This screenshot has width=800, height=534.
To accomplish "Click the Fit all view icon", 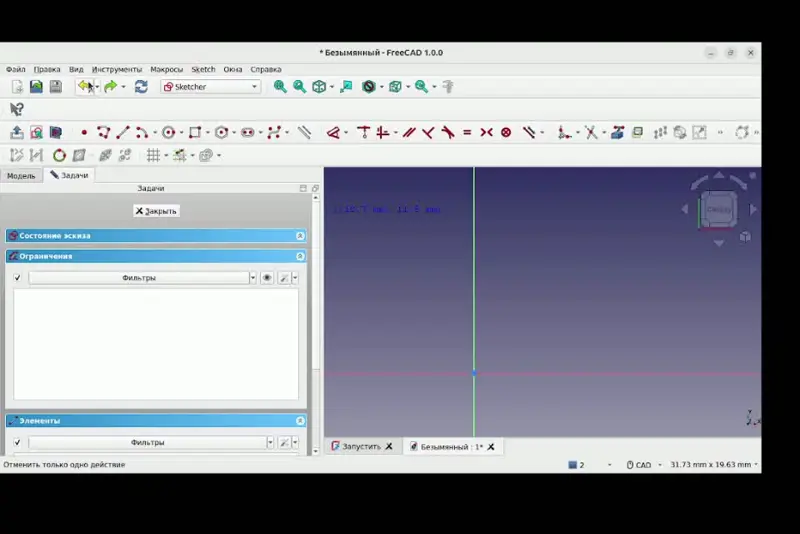I will point(280,87).
